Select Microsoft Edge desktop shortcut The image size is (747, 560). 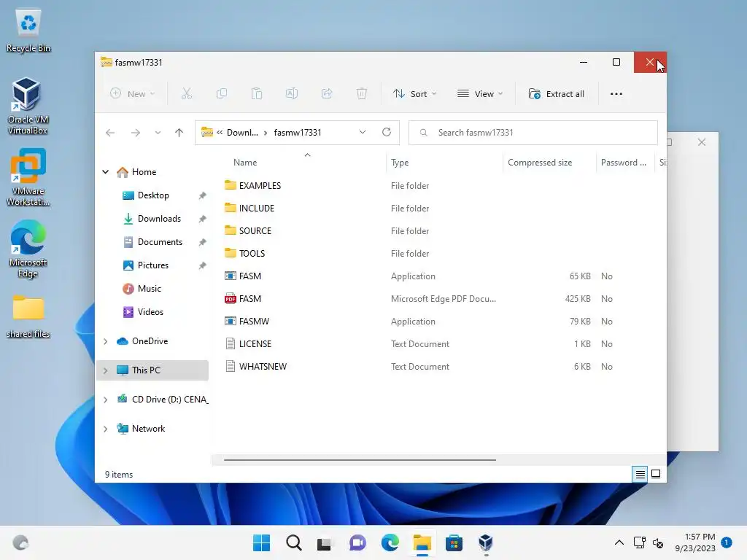click(x=28, y=249)
